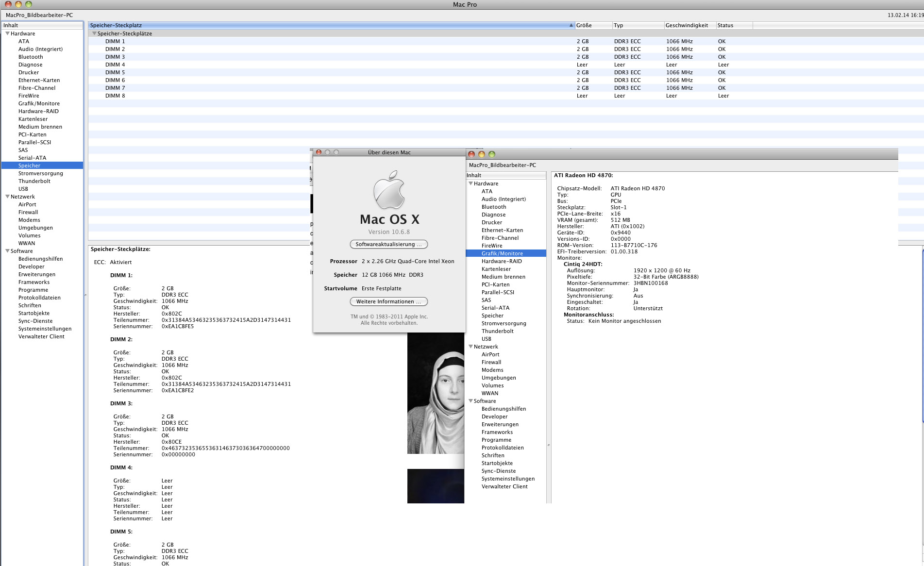Viewport: 924px width, 566px height.
Task: Select Frameworks in the ATI Radeon window sidebar
Action: pos(497,432)
